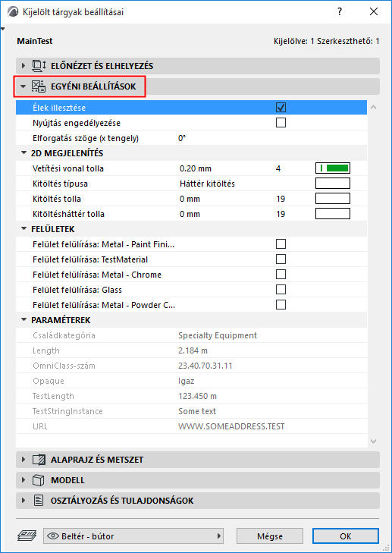Screen dimensions: 392x553
Task: Click the Mégse cancel button
Action: click(270, 536)
